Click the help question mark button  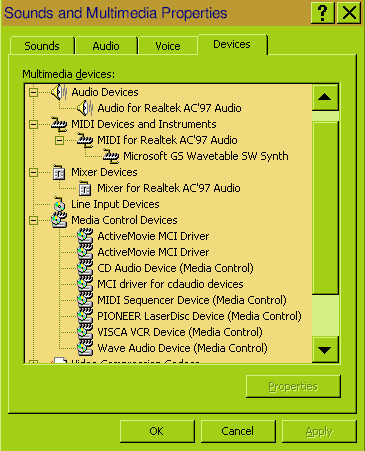[322, 13]
